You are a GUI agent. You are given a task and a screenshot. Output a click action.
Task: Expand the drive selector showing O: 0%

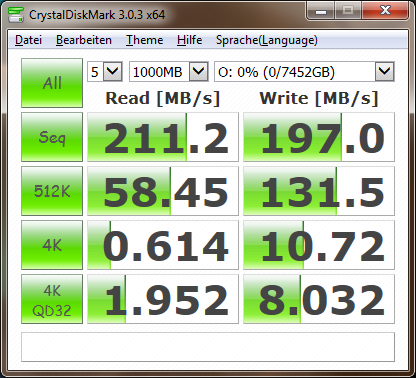point(304,71)
